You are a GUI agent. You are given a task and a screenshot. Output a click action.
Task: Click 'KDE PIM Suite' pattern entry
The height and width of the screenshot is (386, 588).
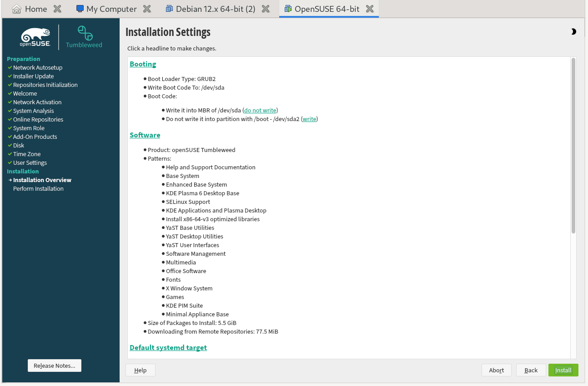tap(184, 306)
